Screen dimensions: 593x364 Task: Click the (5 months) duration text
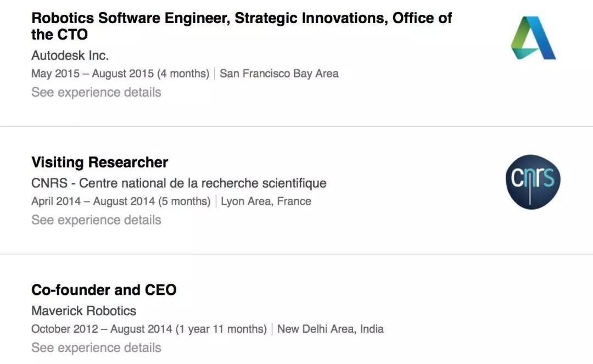184,201
